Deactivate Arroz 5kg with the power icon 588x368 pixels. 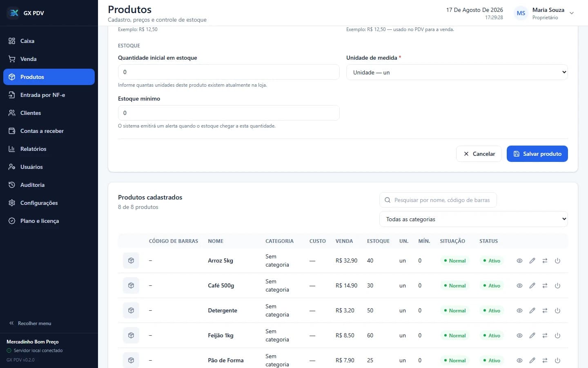click(x=557, y=261)
